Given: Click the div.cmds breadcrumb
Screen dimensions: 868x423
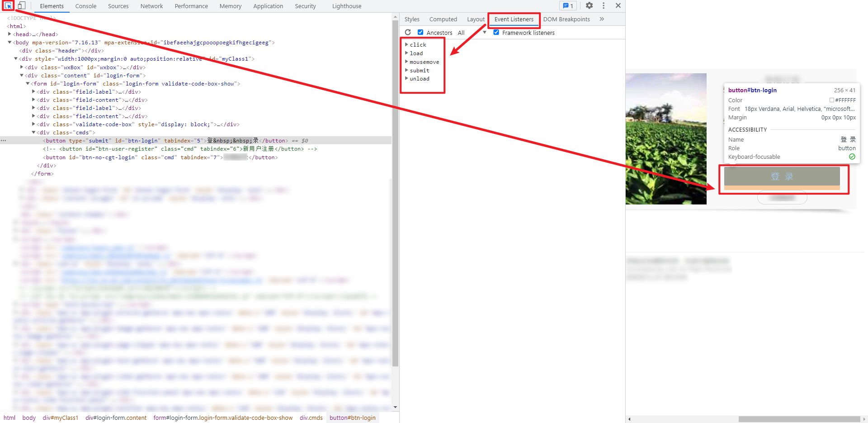Looking at the screenshot, I should (311, 418).
